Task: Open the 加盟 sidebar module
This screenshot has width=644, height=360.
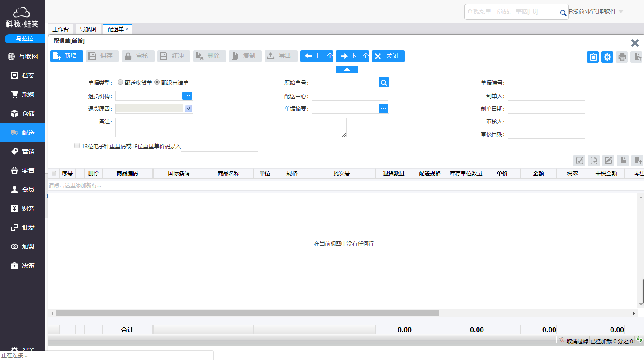Action: [23, 246]
